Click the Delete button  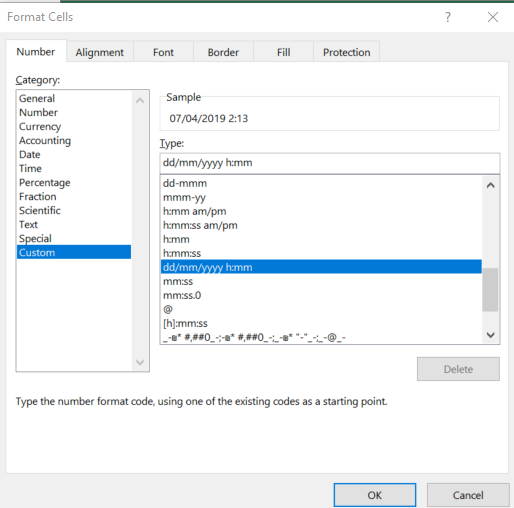(x=458, y=369)
